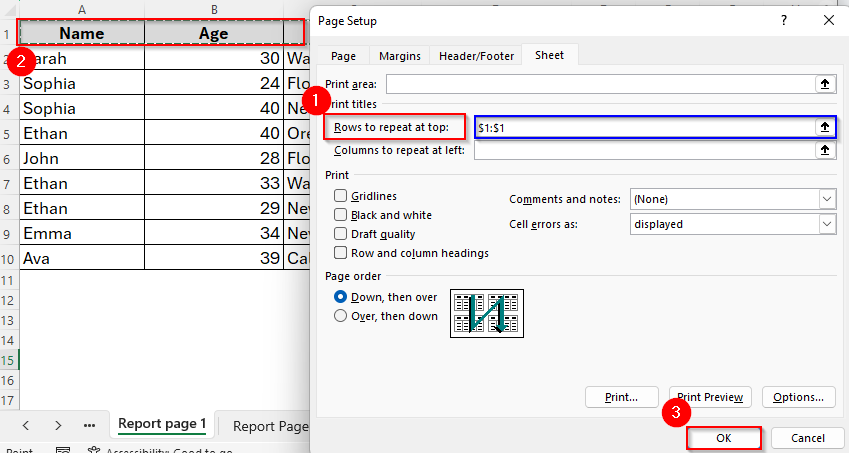This screenshot has height=453, width=849.
Task: Select column B header
Action: pos(214,9)
